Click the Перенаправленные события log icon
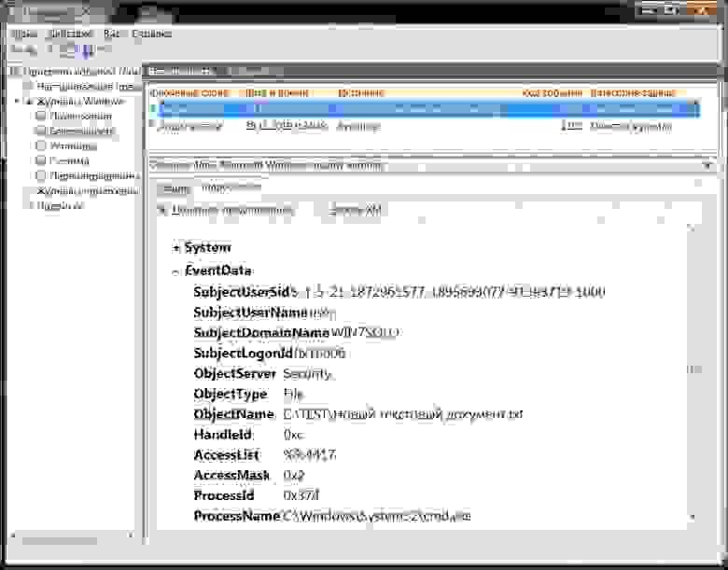Image resolution: width=728 pixels, height=570 pixels. (x=41, y=175)
